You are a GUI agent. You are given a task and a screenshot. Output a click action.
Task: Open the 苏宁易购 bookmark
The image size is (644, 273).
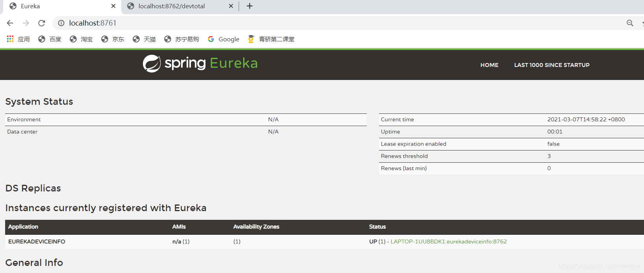(181, 39)
